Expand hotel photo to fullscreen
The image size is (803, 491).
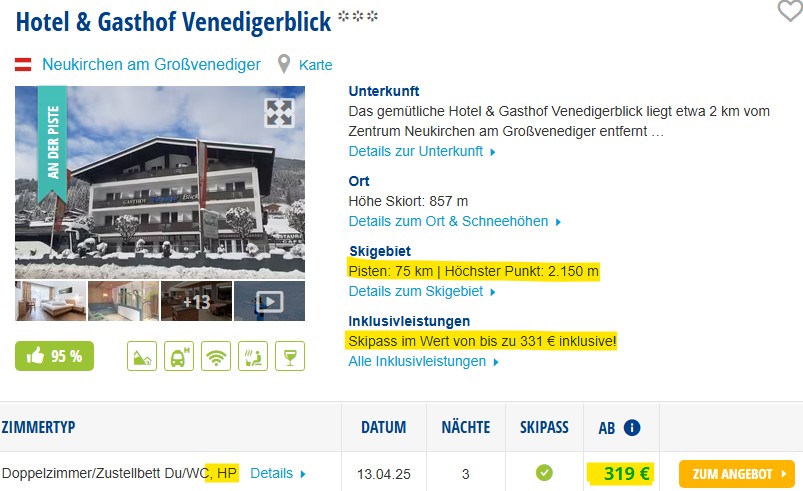click(279, 113)
